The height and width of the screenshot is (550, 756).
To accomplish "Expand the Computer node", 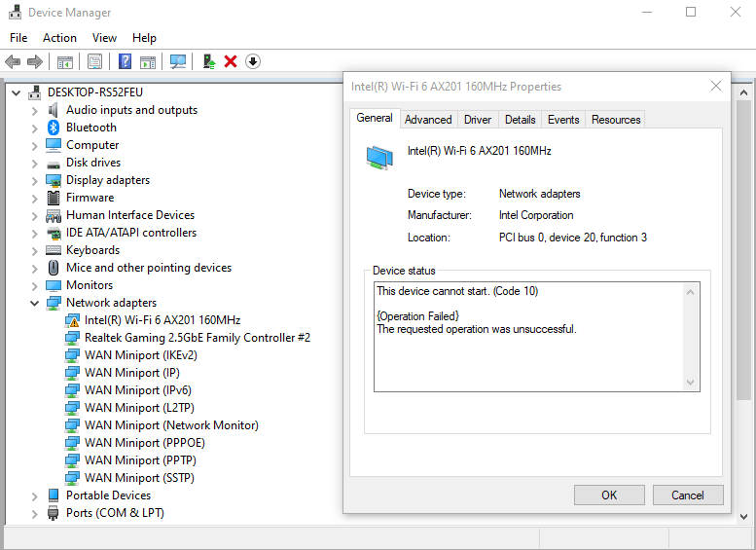I will click(34, 146).
